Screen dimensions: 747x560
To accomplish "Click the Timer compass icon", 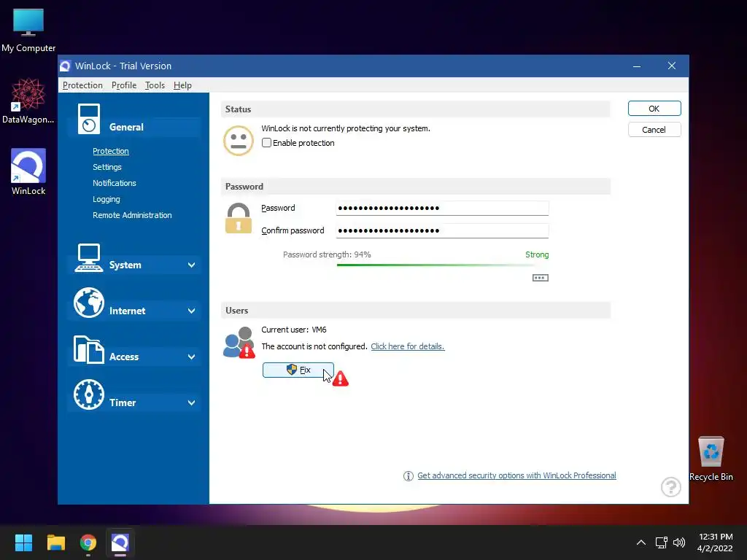I will (88, 394).
